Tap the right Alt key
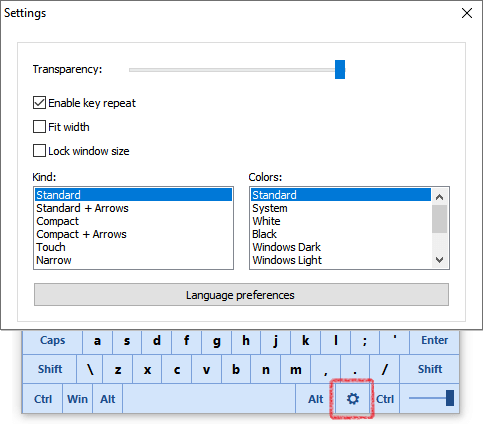483x424 pixels. (x=315, y=399)
